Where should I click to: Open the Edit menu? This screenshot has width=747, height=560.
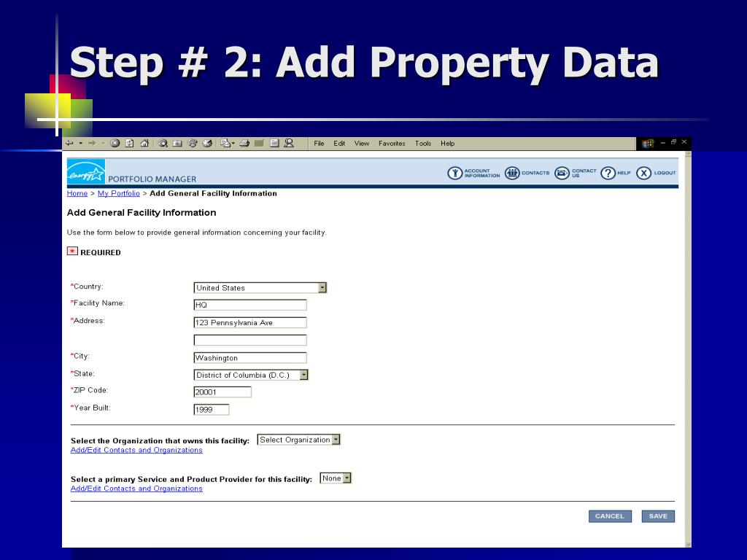click(339, 144)
